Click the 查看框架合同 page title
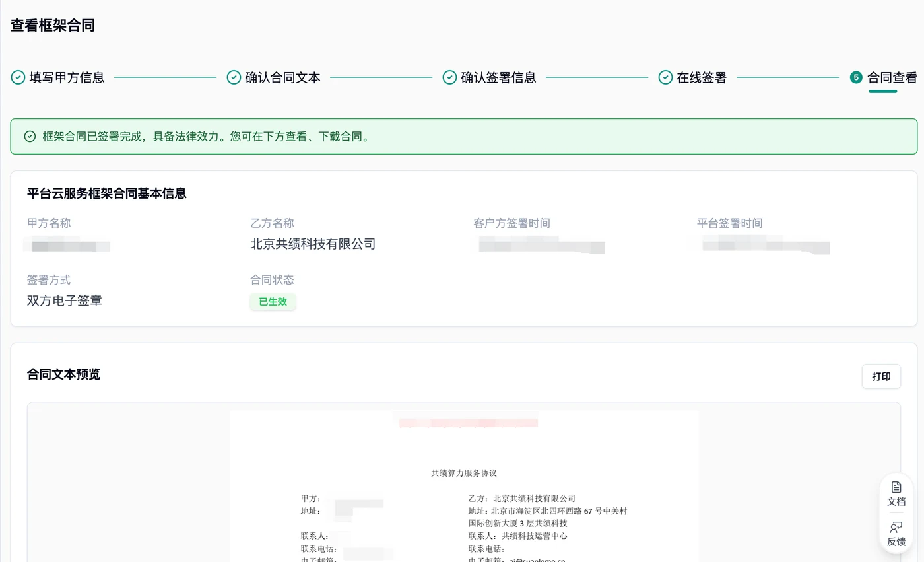The image size is (924, 562). point(53,26)
